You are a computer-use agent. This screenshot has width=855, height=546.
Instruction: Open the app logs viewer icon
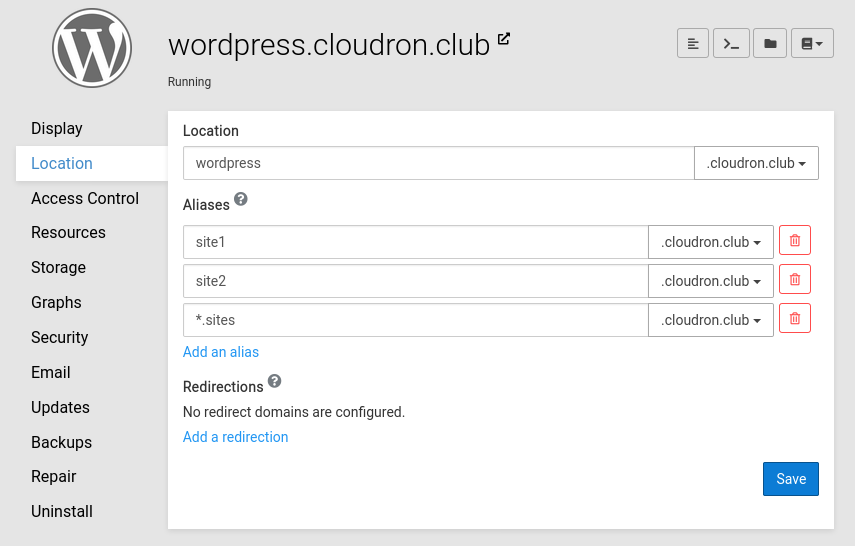[693, 43]
